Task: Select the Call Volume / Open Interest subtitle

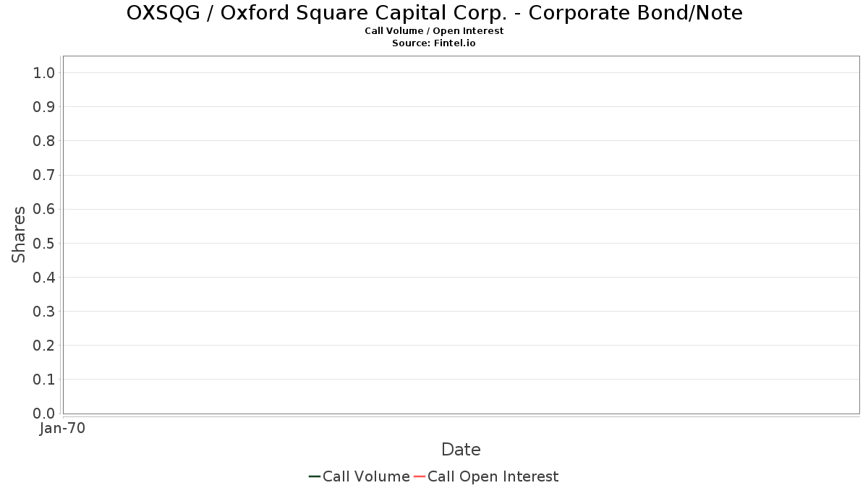Action: 434,31
